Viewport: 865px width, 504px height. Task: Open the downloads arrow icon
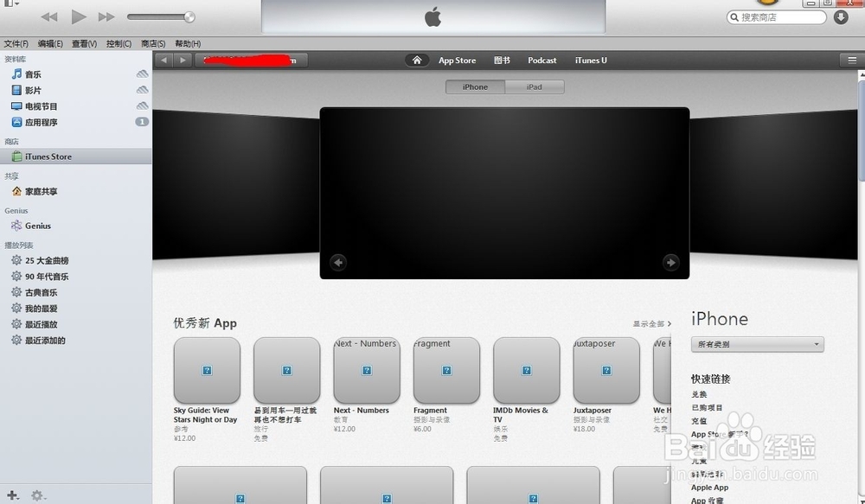coord(841,17)
